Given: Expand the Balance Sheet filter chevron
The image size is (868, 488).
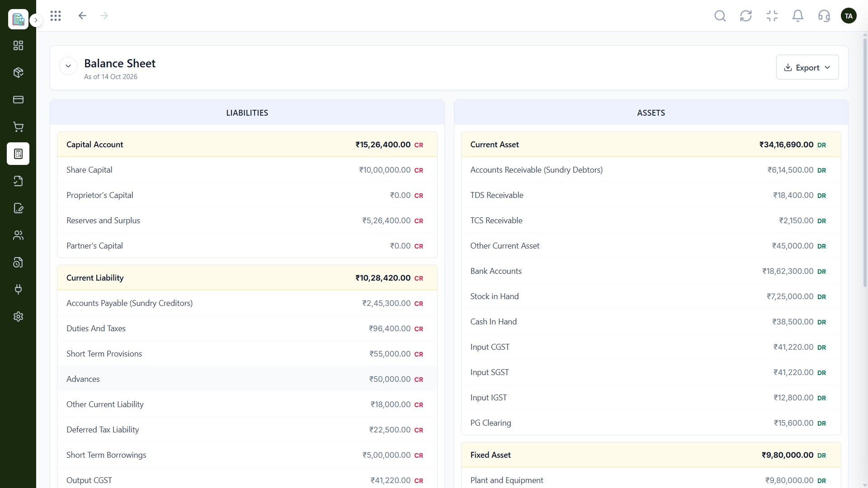Looking at the screenshot, I should pos(68,66).
